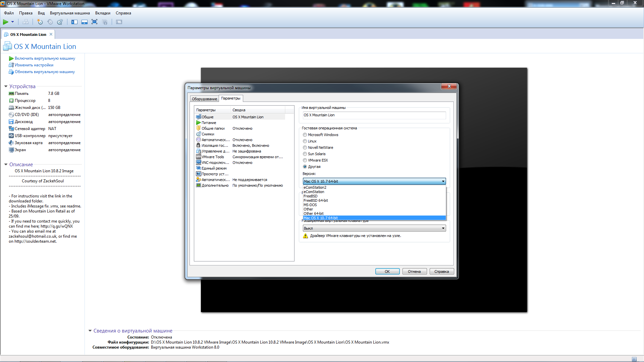Select the Дисковод floppy device icon
This screenshot has height=362, width=644.
click(11, 122)
